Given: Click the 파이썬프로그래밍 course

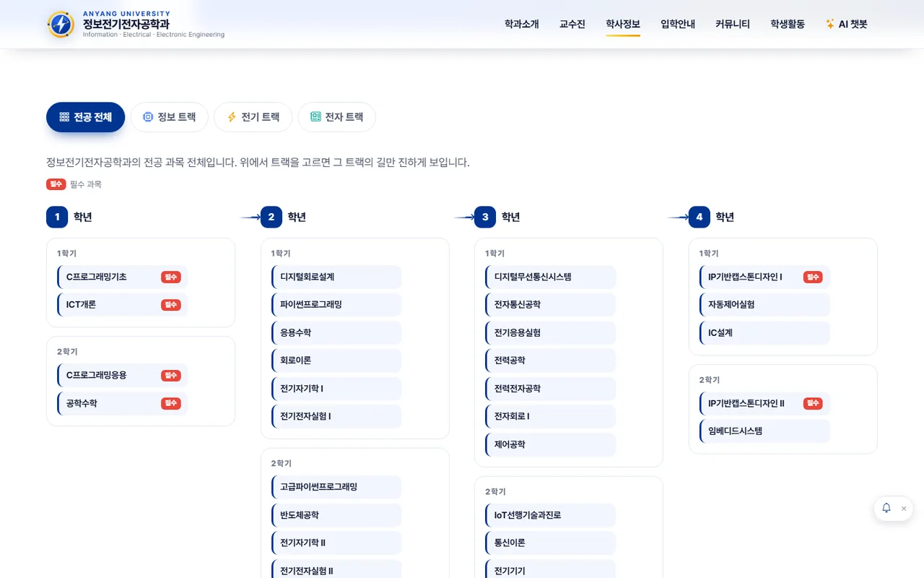Looking at the screenshot, I should pyautogui.click(x=336, y=305).
